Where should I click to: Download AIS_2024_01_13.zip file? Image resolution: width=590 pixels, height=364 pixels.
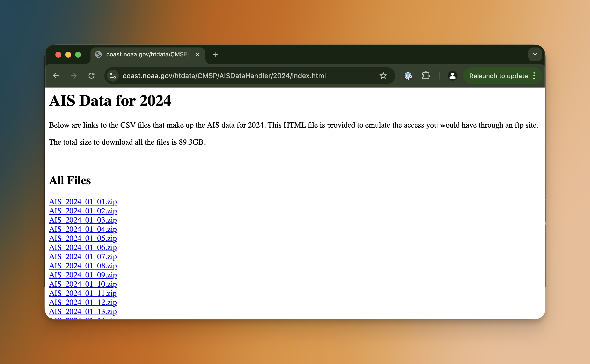(83, 312)
